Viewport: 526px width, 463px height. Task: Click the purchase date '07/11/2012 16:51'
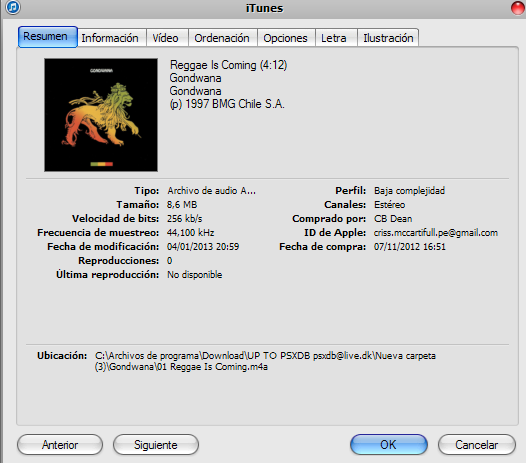pos(410,247)
